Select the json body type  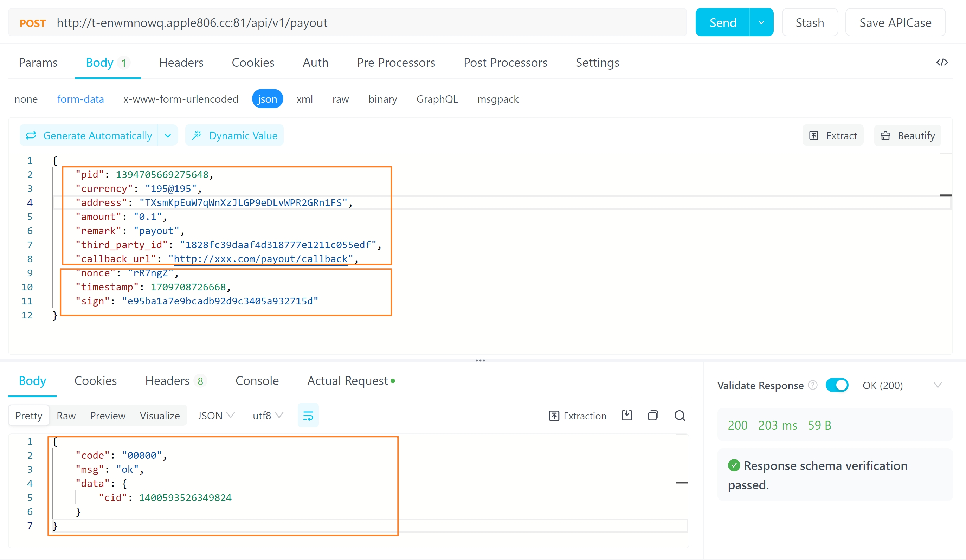[x=267, y=99]
